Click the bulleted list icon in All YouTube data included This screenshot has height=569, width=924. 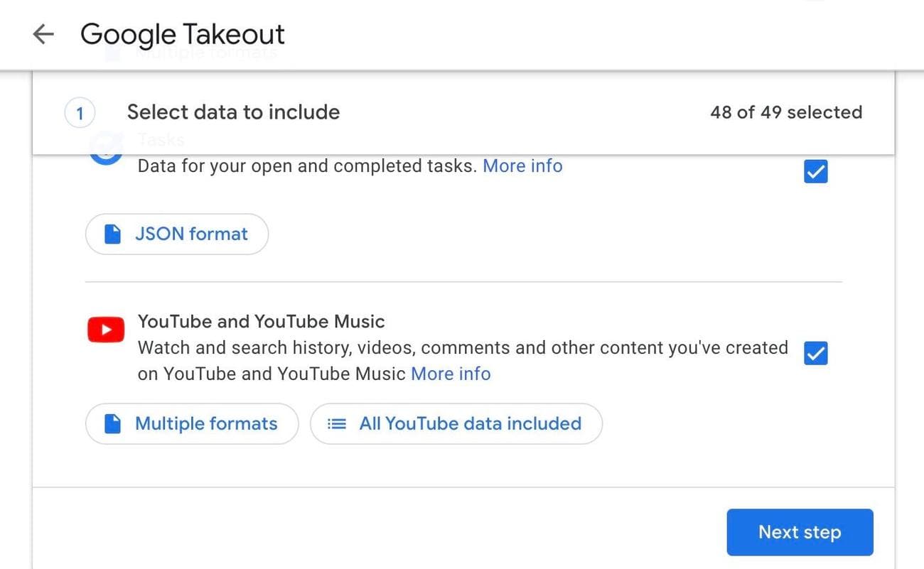coord(336,423)
